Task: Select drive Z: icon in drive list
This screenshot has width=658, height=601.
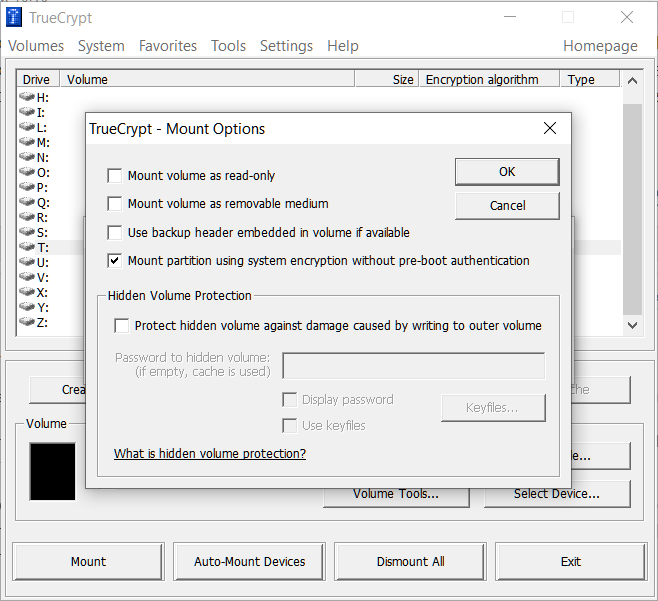Action: pos(27,322)
